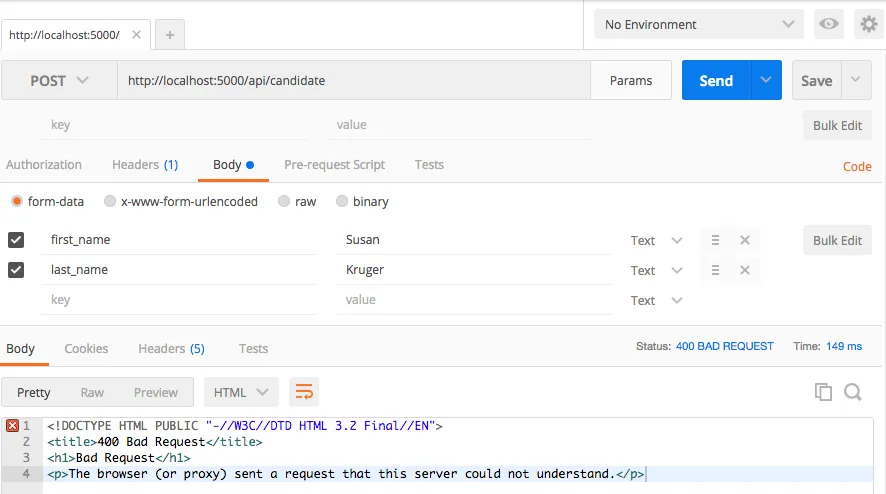This screenshot has height=494, width=886.
Task: Copy response using the clipboard icon
Action: click(823, 392)
